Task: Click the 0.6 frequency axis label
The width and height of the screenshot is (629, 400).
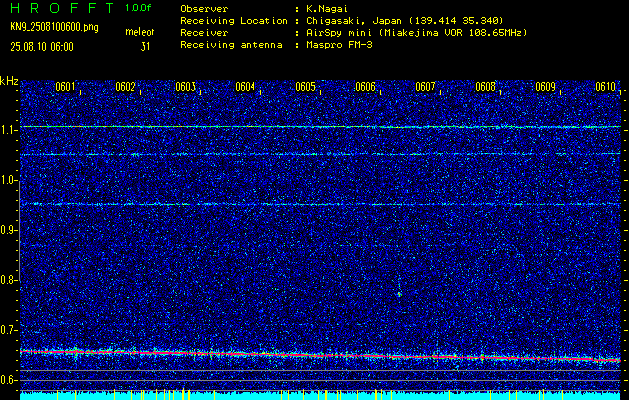Action: [9, 380]
